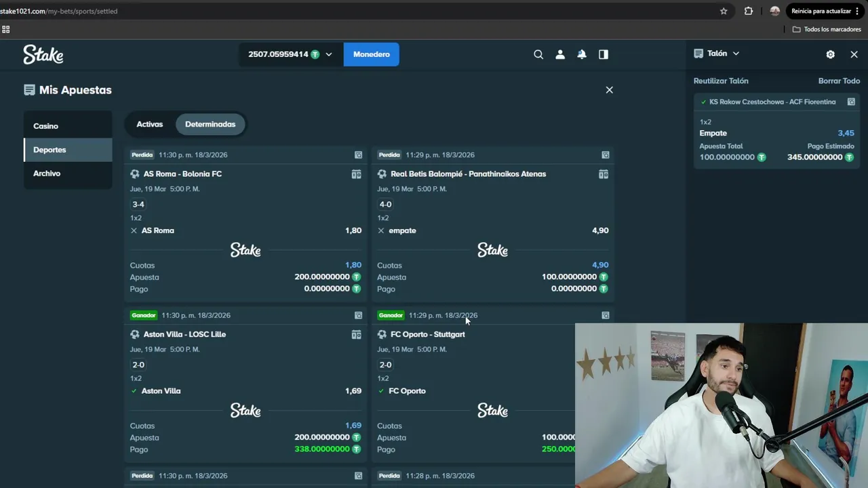Click Reutilizar Talón
The image size is (868, 488).
[x=721, y=81]
